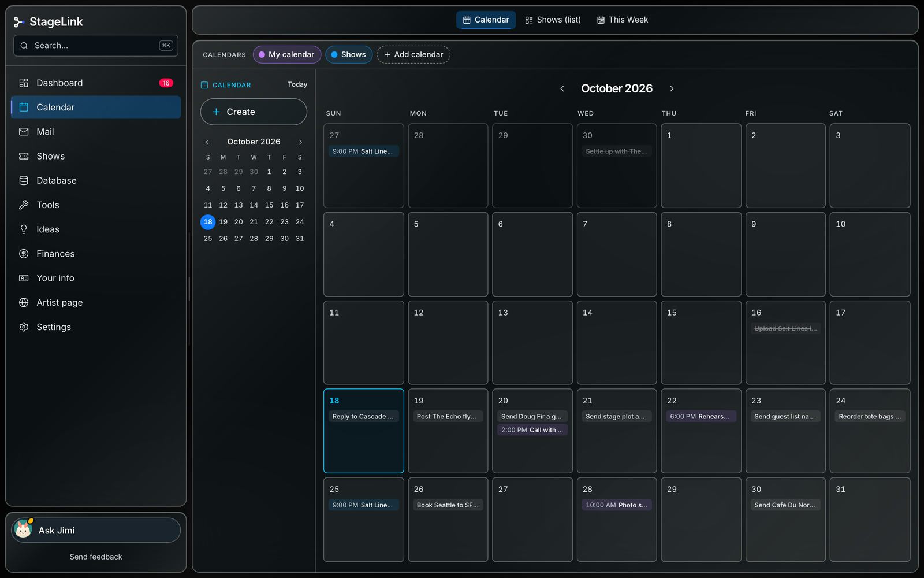This screenshot has width=924, height=578.
Task: Open the crossed-out Upload Salt Lines task
Action: 785,329
